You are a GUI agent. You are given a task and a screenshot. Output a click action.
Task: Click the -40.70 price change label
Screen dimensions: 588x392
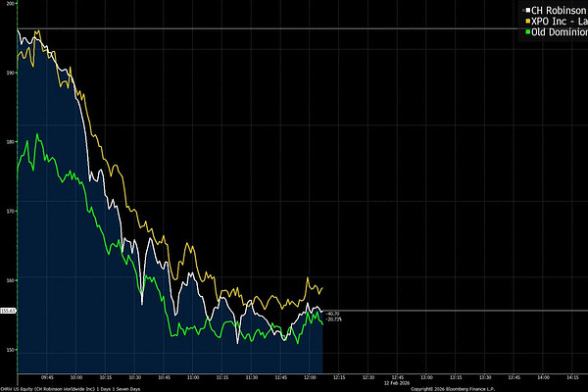(x=333, y=314)
